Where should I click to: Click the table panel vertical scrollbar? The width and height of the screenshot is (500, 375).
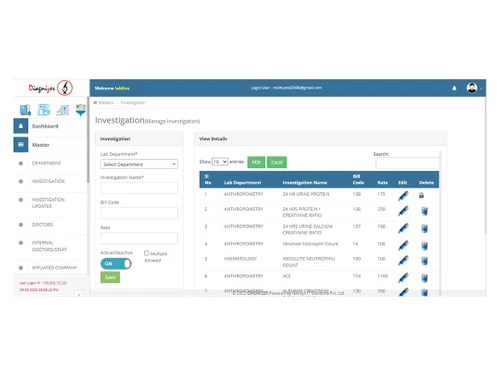pos(440,223)
